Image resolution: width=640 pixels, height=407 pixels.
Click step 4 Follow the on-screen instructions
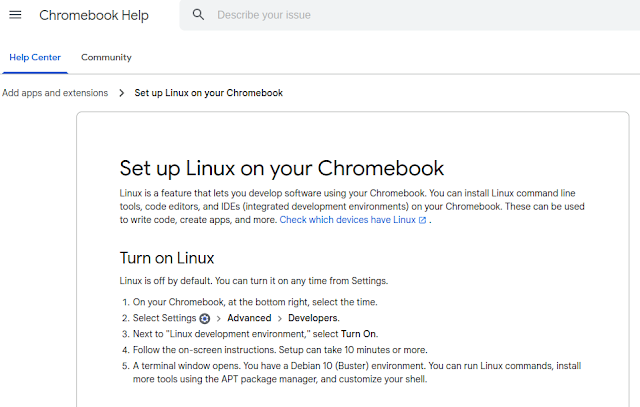pos(280,350)
